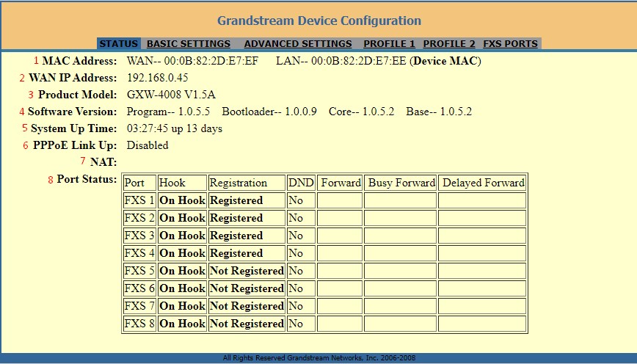637x364 pixels.
Task: Click the system up time value
Action: (175, 128)
